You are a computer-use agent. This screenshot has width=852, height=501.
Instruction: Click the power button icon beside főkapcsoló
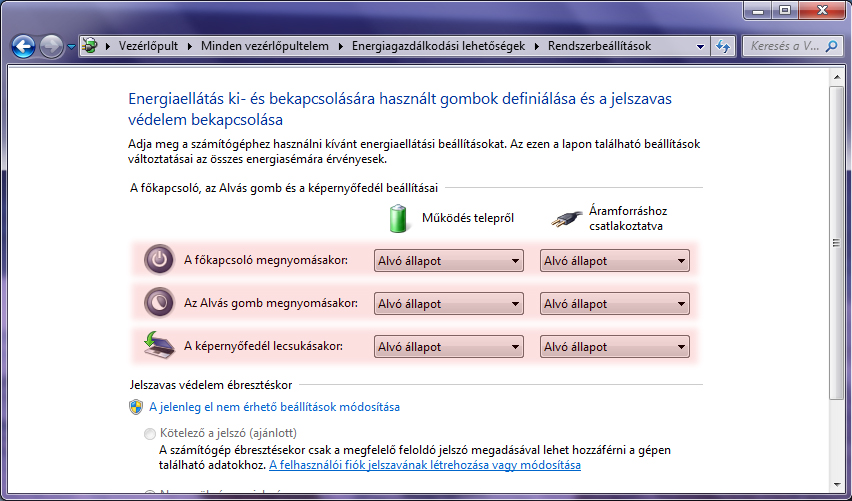[158, 260]
